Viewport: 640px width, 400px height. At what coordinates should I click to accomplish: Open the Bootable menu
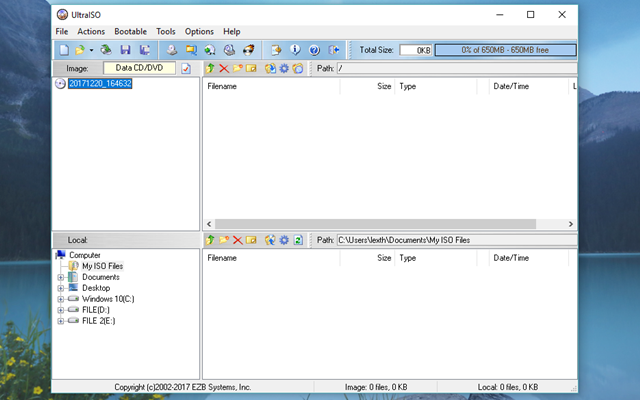(x=131, y=31)
